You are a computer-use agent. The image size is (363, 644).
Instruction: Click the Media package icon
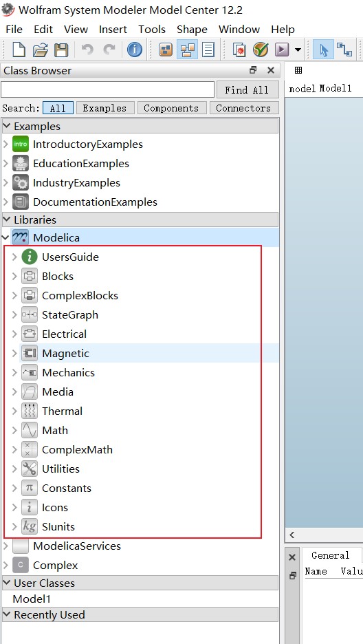[x=30, y=391]
